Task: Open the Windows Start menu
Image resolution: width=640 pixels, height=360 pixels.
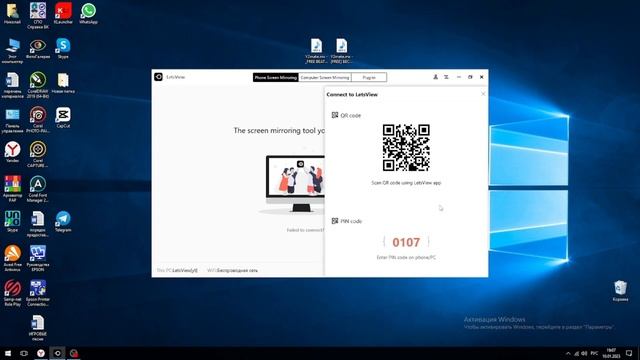Action: click(x=8, y=353)
